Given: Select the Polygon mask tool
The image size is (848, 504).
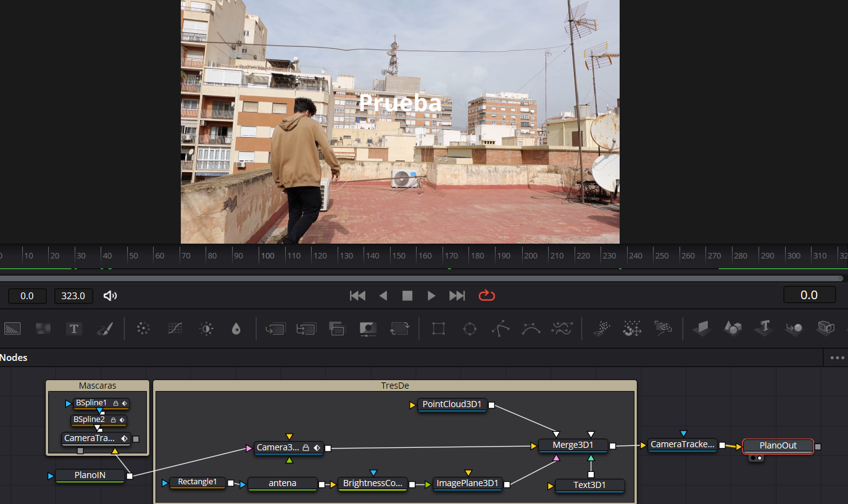Looking at the screenshot, I should (501, 328).
